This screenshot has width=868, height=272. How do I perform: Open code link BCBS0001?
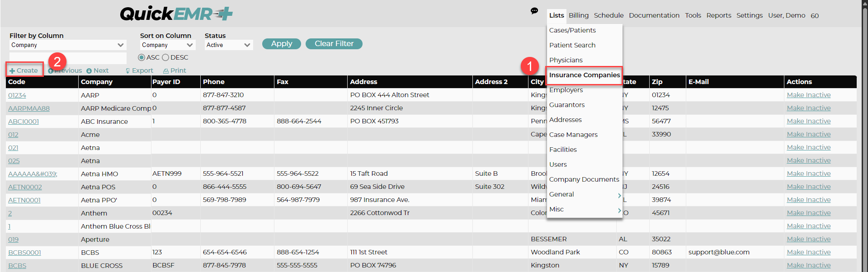click(24, 253)
